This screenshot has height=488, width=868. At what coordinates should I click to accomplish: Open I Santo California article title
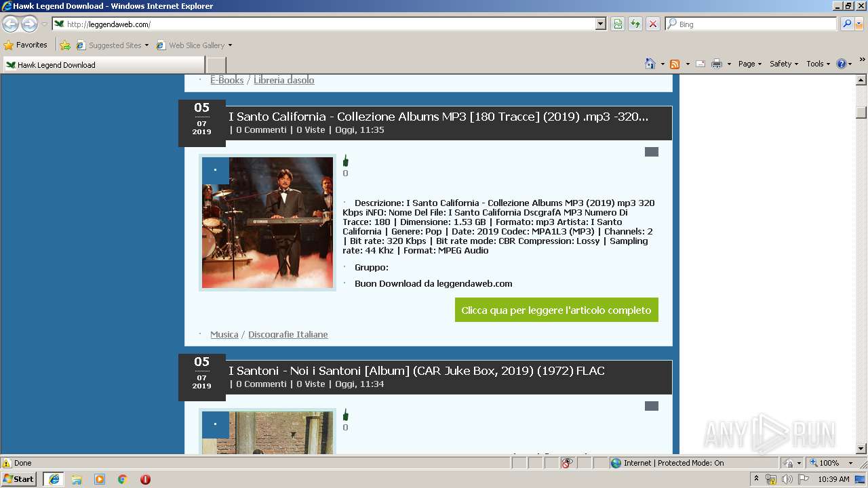point(438,117)
